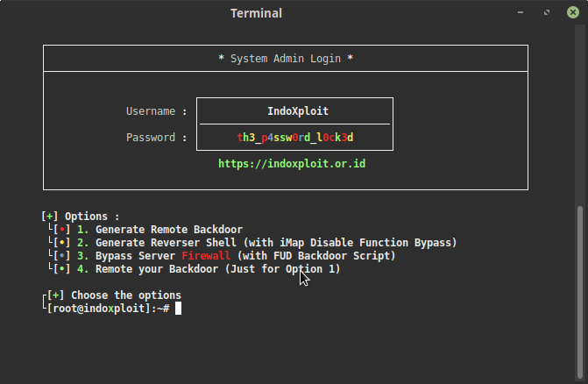Click the bullet marker for option 3
The height and width of the screenshot is (384, 588).
coord(61,256)
